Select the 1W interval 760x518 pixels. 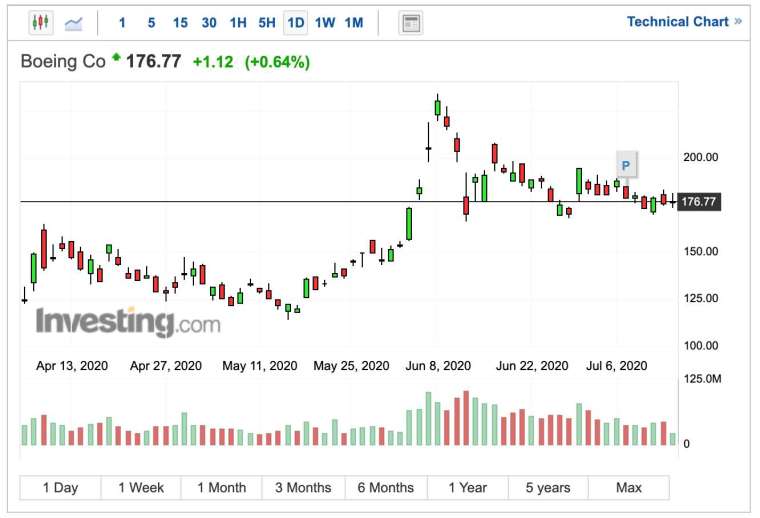click(x=325, y=23)
